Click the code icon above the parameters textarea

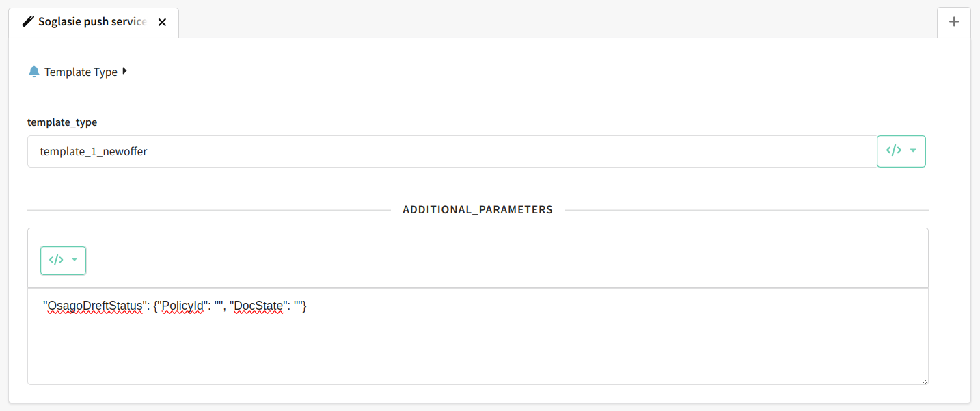point(56,260)
